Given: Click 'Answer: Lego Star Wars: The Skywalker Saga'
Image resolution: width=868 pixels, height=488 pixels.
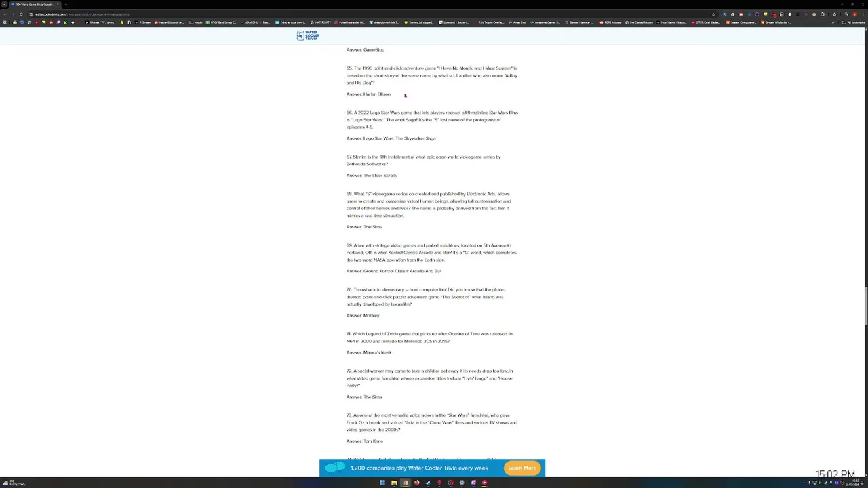Looking at the screenshot, I should (391, 138).
